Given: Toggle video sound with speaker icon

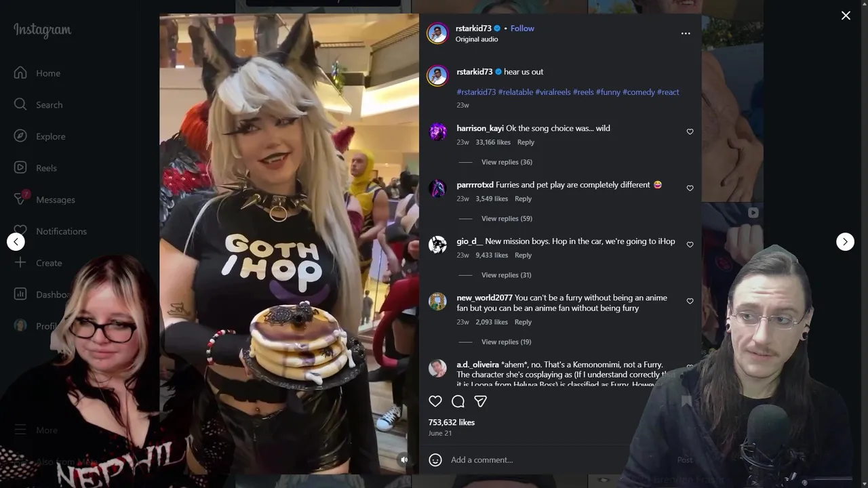Looking at the screenshot, I should [404, 460].
